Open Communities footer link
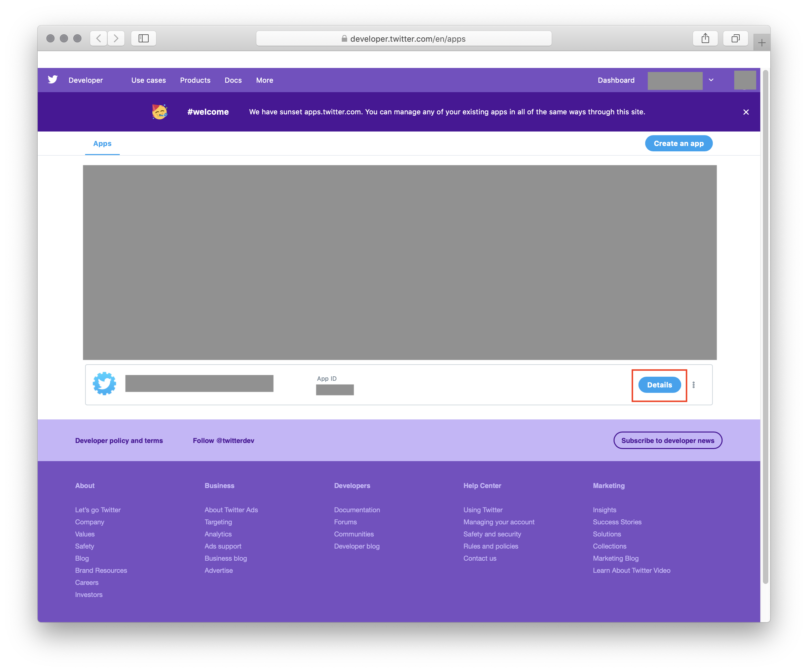This screenshot has height=672, width=808. 354,534
